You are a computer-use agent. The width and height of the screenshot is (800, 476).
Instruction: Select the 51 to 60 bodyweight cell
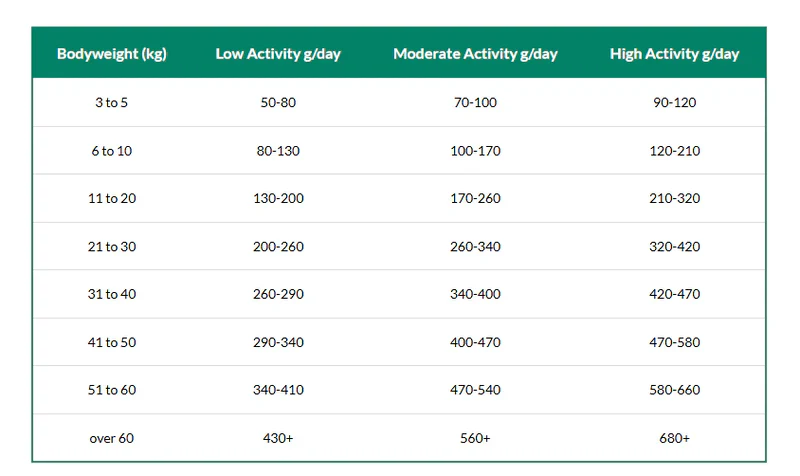[x=112, y=390]
